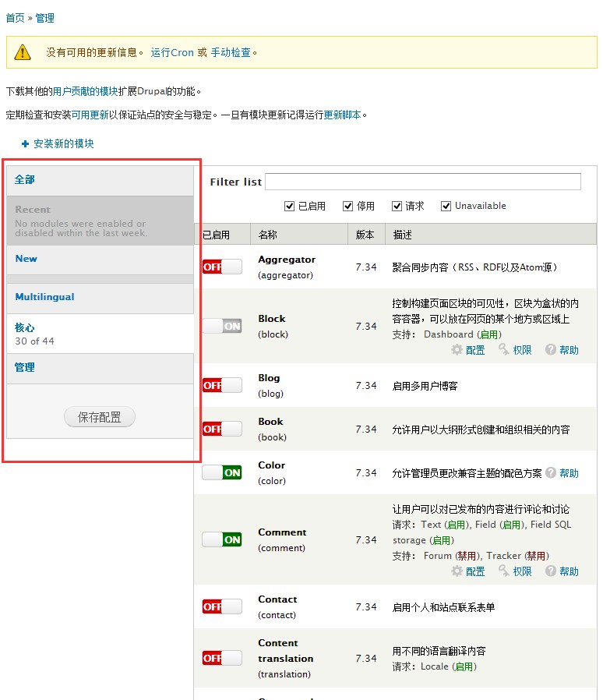This screenshot has height=700, width=603.
Task: Click the help question icon in Comment row
Action: 551,571
